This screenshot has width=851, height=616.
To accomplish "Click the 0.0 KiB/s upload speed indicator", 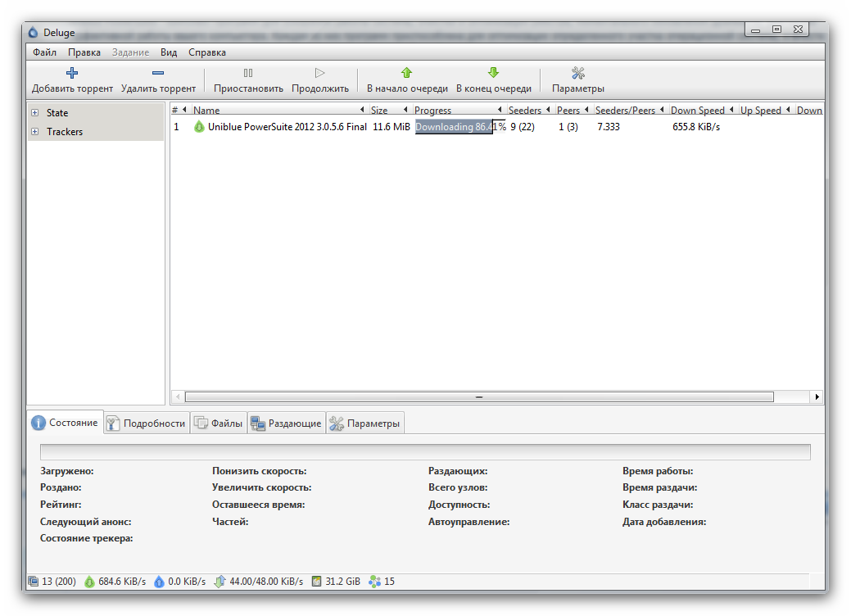I will pos(179,582).
